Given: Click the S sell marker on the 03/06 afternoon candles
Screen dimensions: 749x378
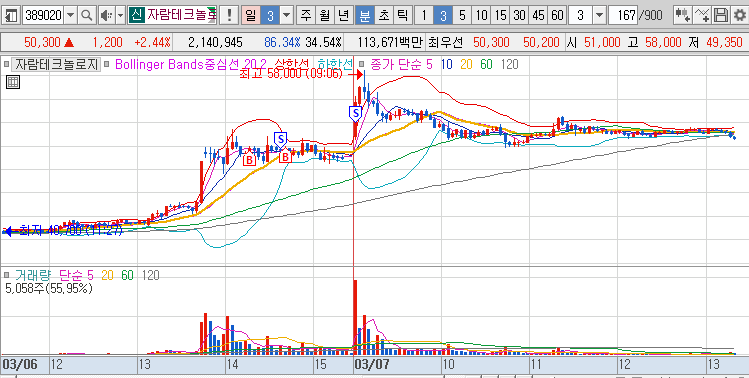Looking at the screenshot, I should pos(280,139).
